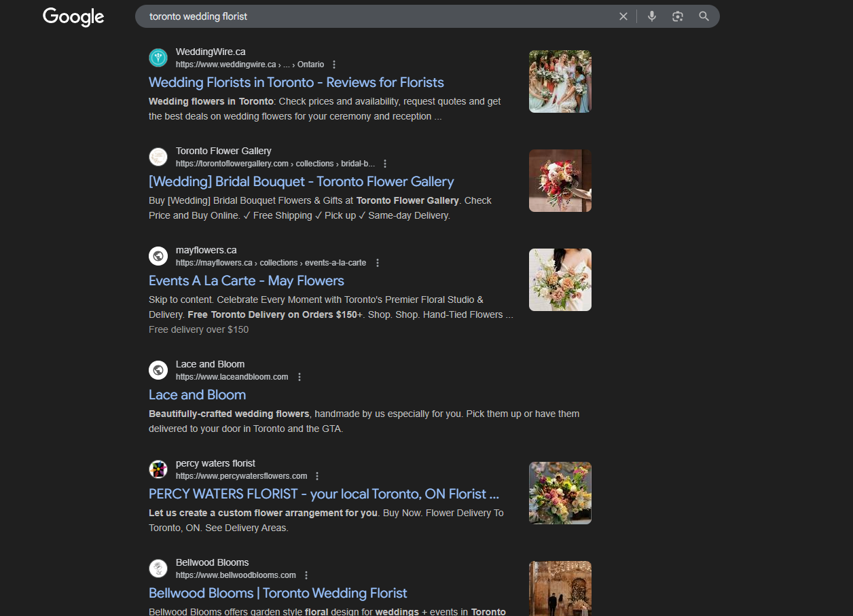Screen dimensions: 853x616
Task: Click the magnifying glass search button
Action: pos(704,16)
